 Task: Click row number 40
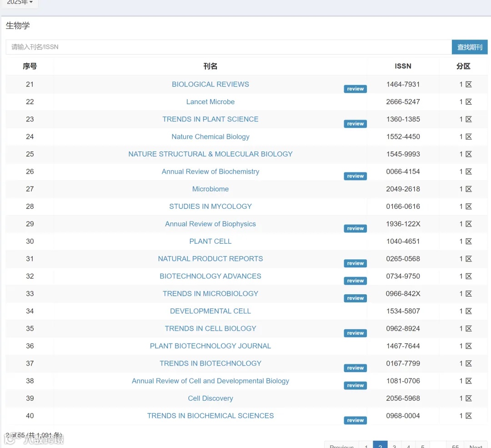[x=30, y=416]
